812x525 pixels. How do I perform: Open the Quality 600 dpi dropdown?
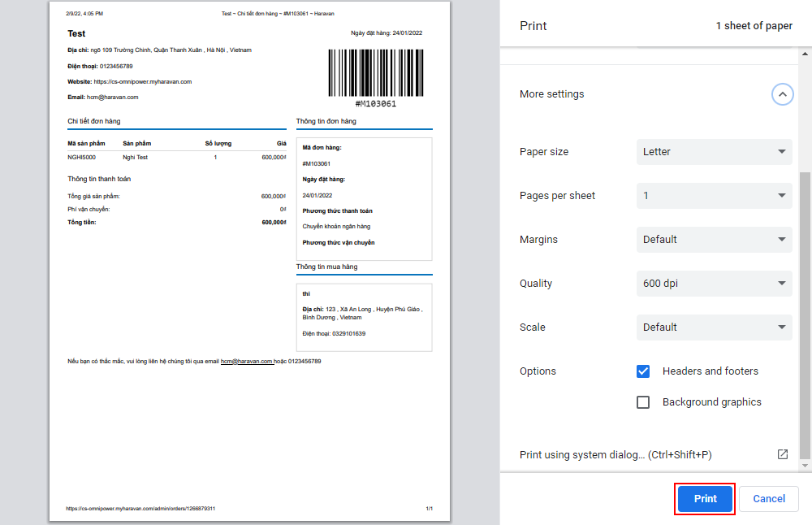coord(715,284)
